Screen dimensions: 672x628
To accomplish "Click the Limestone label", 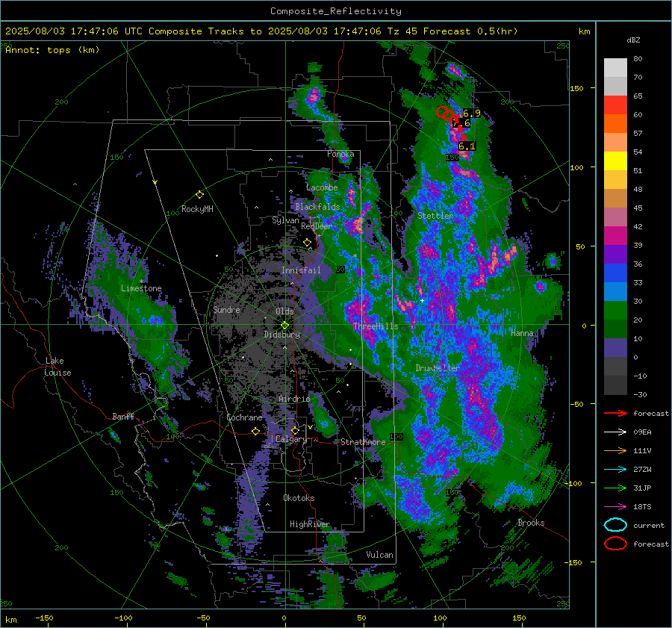I will [x=141, y=288].
